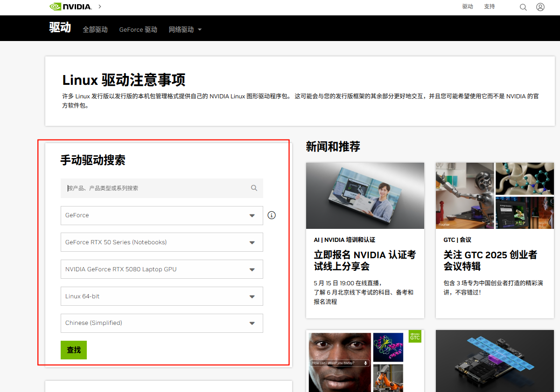Click the 手动驱动搜索 heading

pos(93,160)
